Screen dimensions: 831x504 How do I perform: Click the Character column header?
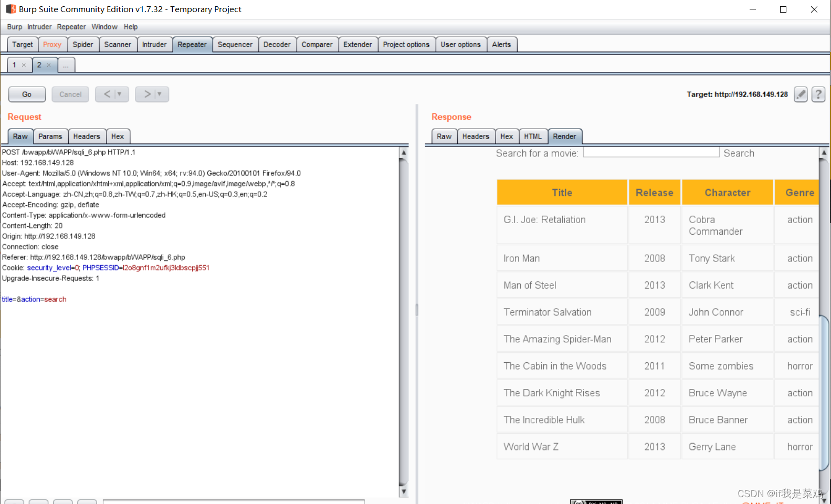[x=728, y=192]
